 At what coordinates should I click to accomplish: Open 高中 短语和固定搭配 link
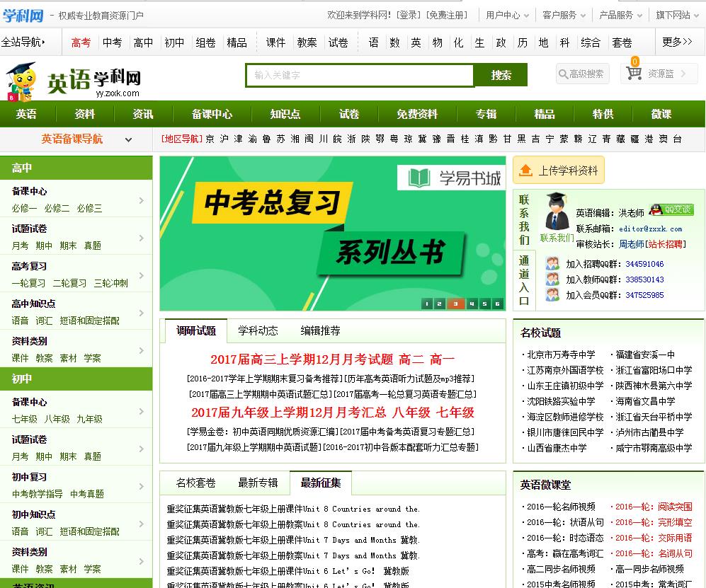pyautogui.click(x=90, y=321)
